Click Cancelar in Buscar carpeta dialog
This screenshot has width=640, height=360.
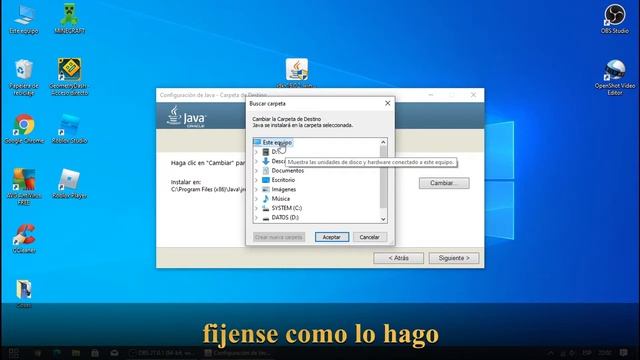click(369, 237)
